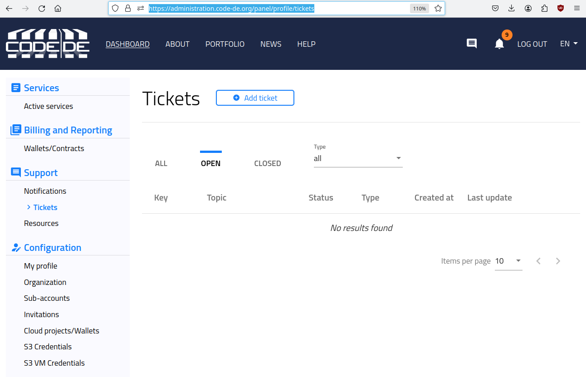Open the Items per page dropdown
The width and height of the screenshot is (586, 392).
(x=508, y=261)
